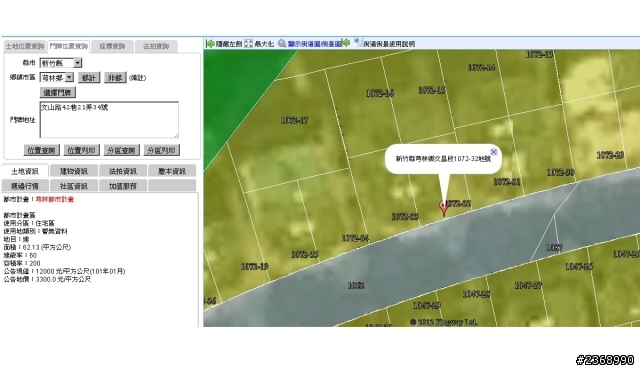This screenshot has width=640, height=368.
Task: Click the magnifier street view icon
Action: tap(282, 43)
